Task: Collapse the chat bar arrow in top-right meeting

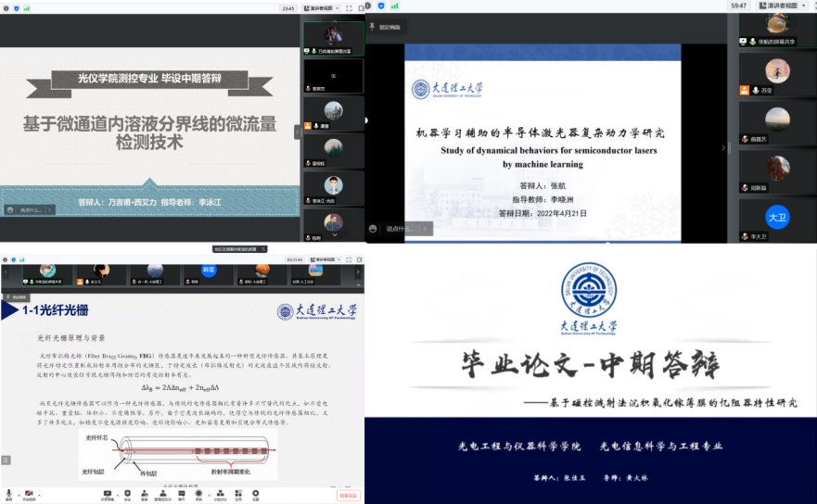Action: click(425, 229)
